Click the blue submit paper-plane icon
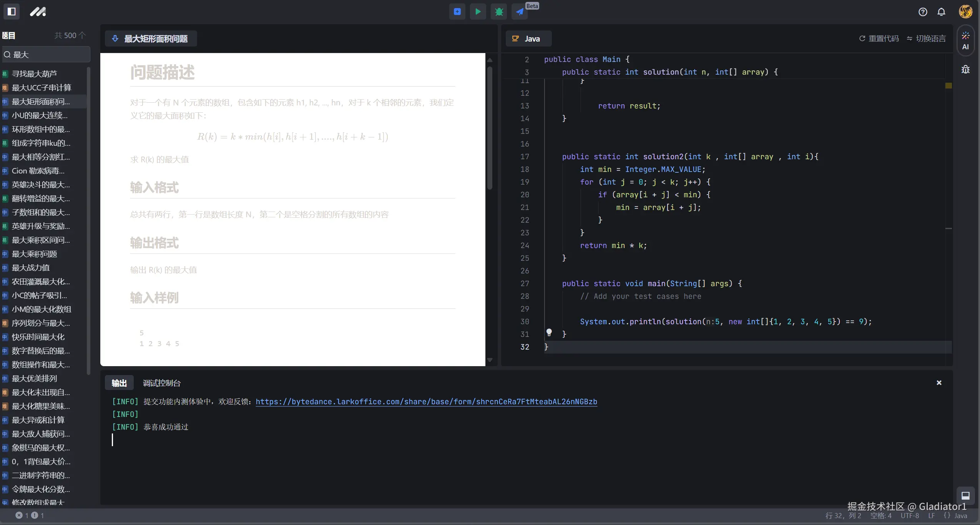 tap(520, 12)
